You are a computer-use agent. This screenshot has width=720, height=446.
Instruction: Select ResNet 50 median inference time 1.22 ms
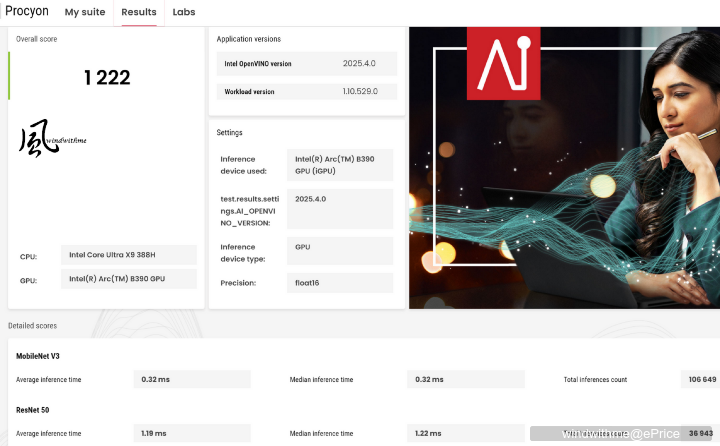tap(466, 433)
